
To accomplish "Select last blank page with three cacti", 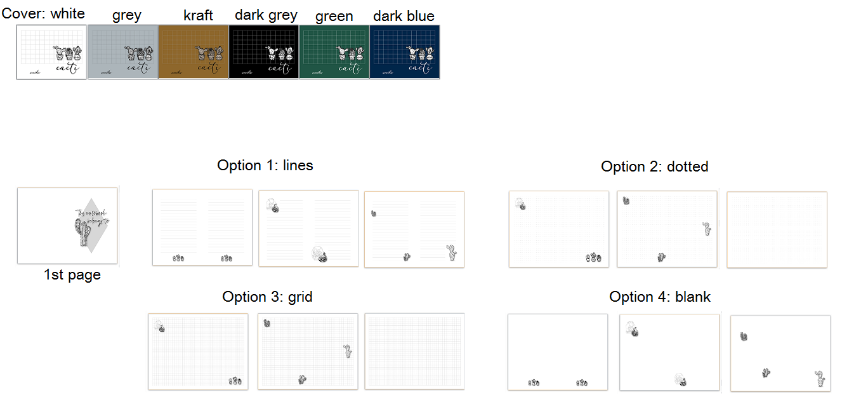I will [780, 354].
